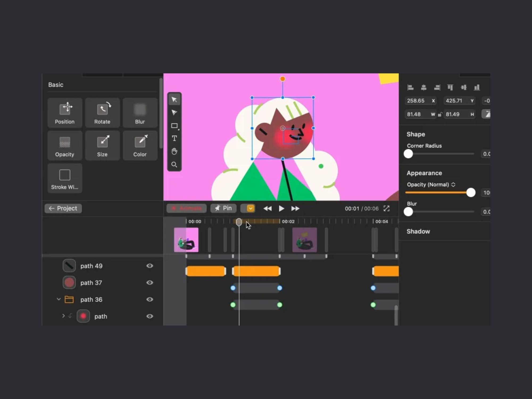This screenshot has width=532, height=399.
Task: Click the Pin button
Action: [223, 208]
